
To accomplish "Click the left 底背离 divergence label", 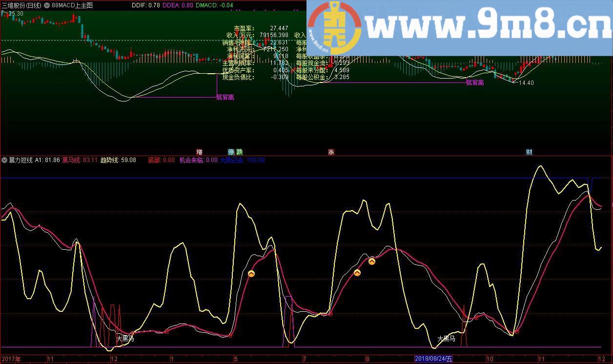I will (225, 97).
